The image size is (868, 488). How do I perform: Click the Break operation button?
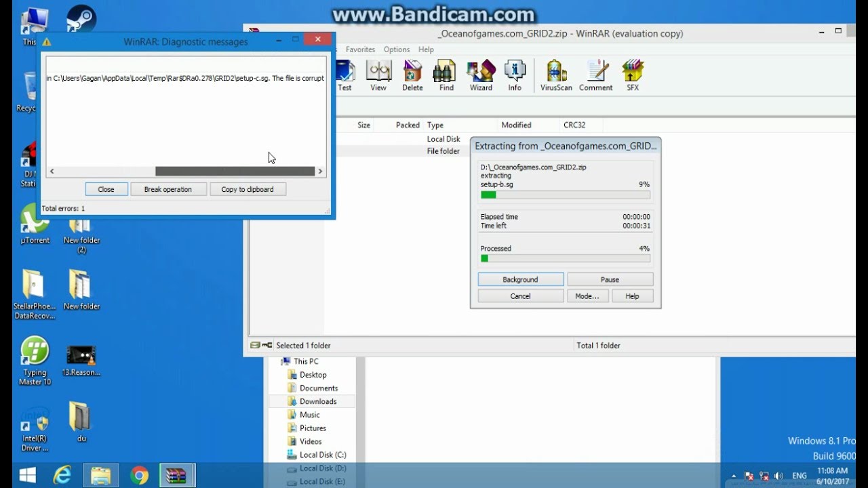click(167, 189)
